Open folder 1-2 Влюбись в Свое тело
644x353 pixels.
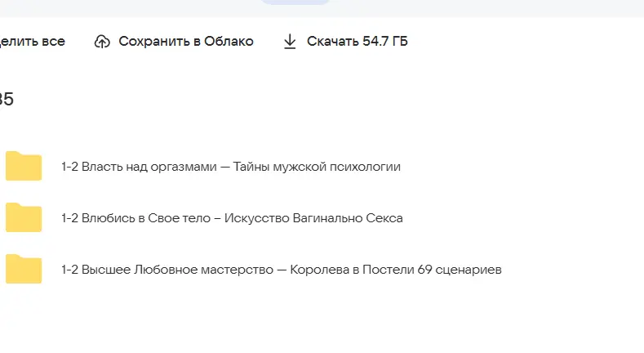point(232,218)
